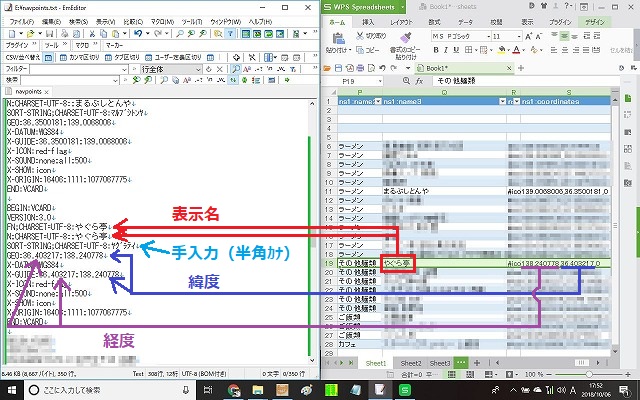The height and width of the screenshot is (400, 640).
Task: Click the New file icon in EmEditor
Action: click(12, 34)
